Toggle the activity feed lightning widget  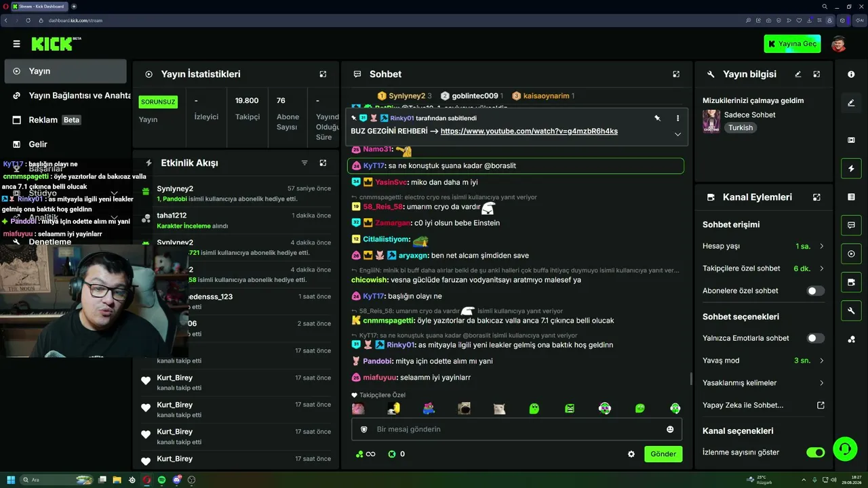point(851,168)
